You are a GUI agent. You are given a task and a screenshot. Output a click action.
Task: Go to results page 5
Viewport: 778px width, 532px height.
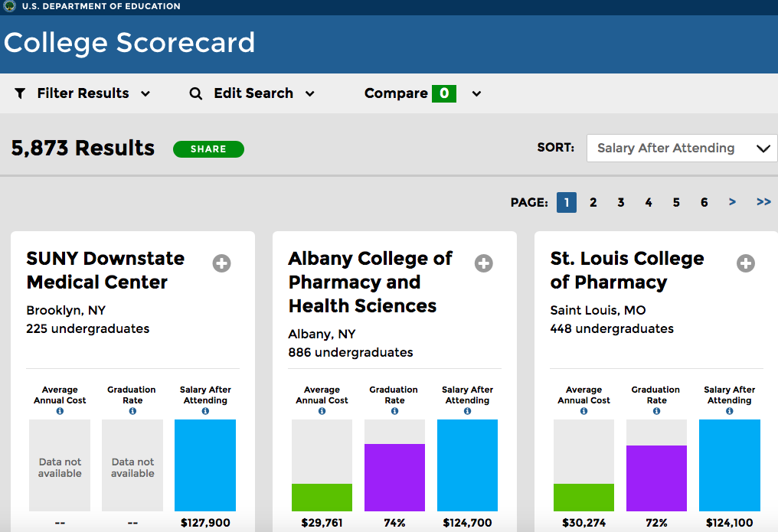(676, 202)
